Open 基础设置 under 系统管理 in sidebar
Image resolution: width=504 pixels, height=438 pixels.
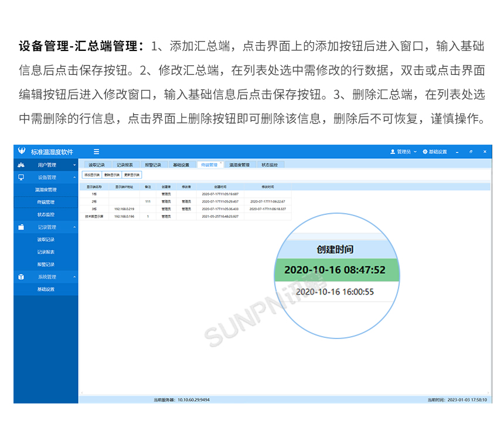(x=46, y=289)
